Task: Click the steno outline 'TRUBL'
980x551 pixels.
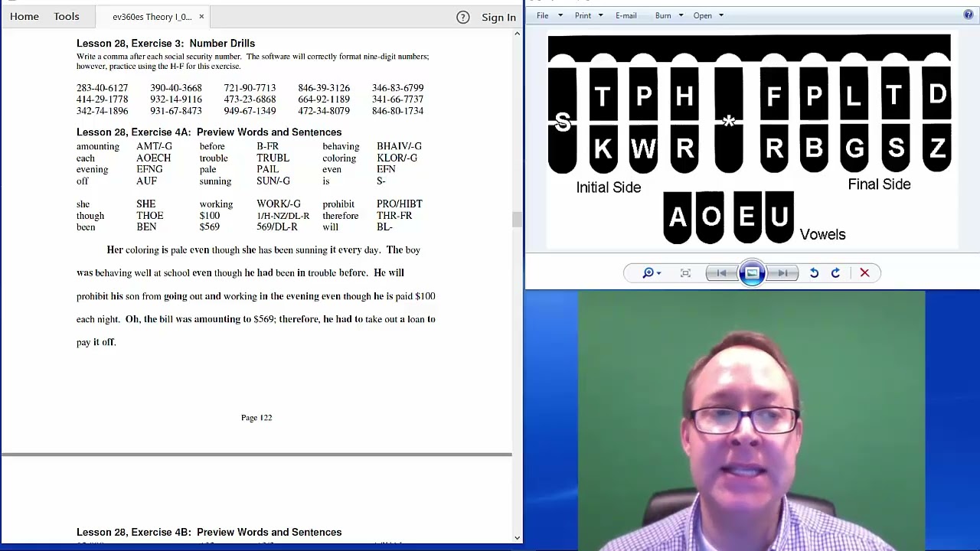Action: click(273, 158)
